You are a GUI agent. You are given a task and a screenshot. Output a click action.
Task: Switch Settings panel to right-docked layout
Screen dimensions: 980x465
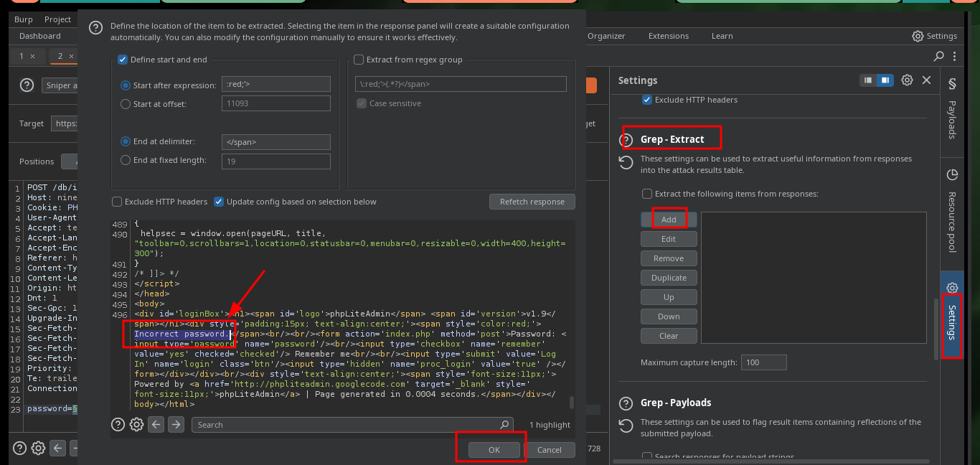pyautogui.click(x=885, y=80)
